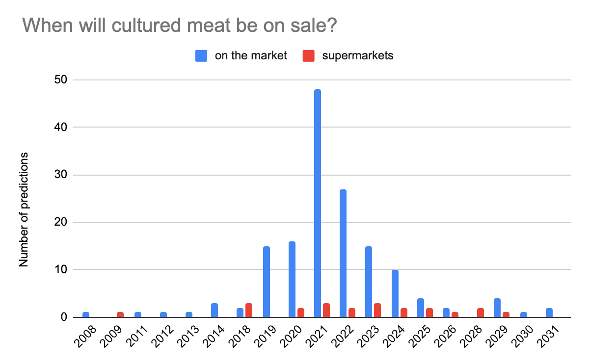Select the blue bar for 2020
This screenshot has height=364, width=589.
tap(292, 279)
